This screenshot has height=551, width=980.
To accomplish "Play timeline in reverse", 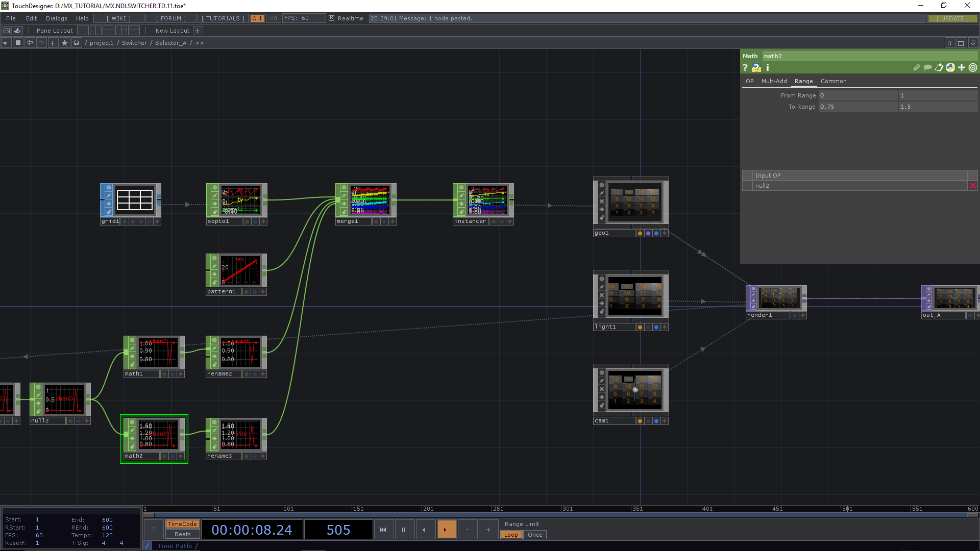I will (x=424, y=530).
